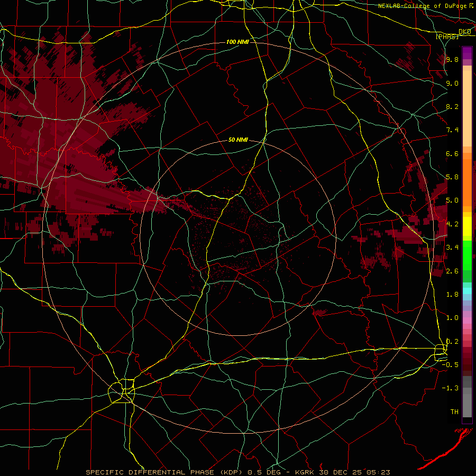Click the 1.8 scale value label
Screen dimensions: 476x476
pyautogui.click(x=452, y=295)
